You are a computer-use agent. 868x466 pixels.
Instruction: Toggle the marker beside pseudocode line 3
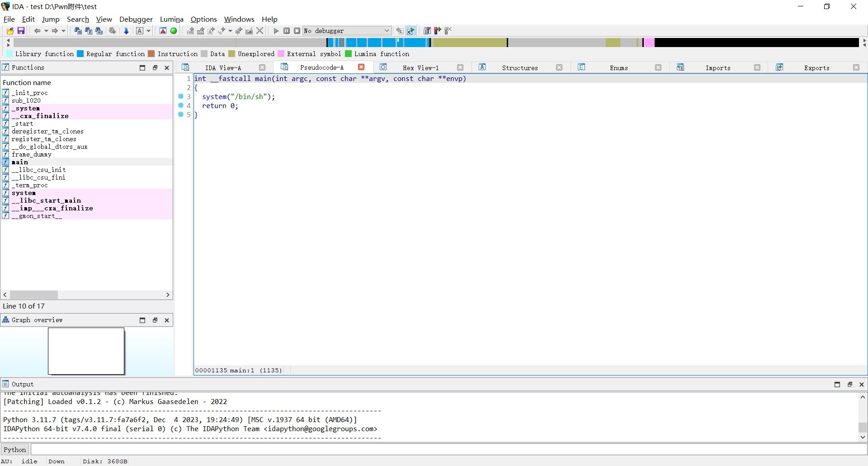(180, 96)
